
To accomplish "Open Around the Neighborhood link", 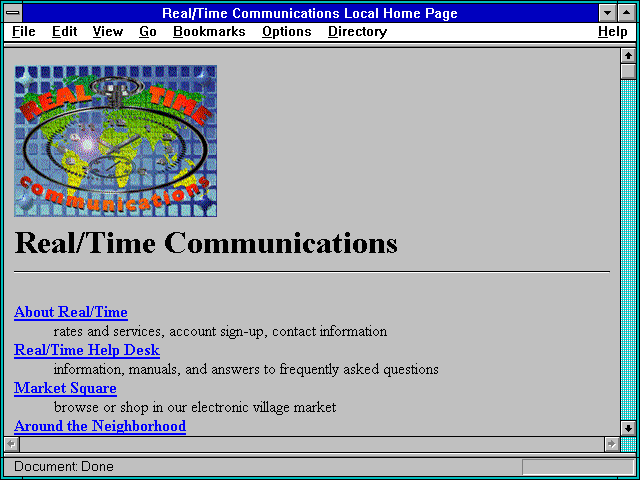I will pyautogui.click(x=100, y=426).
